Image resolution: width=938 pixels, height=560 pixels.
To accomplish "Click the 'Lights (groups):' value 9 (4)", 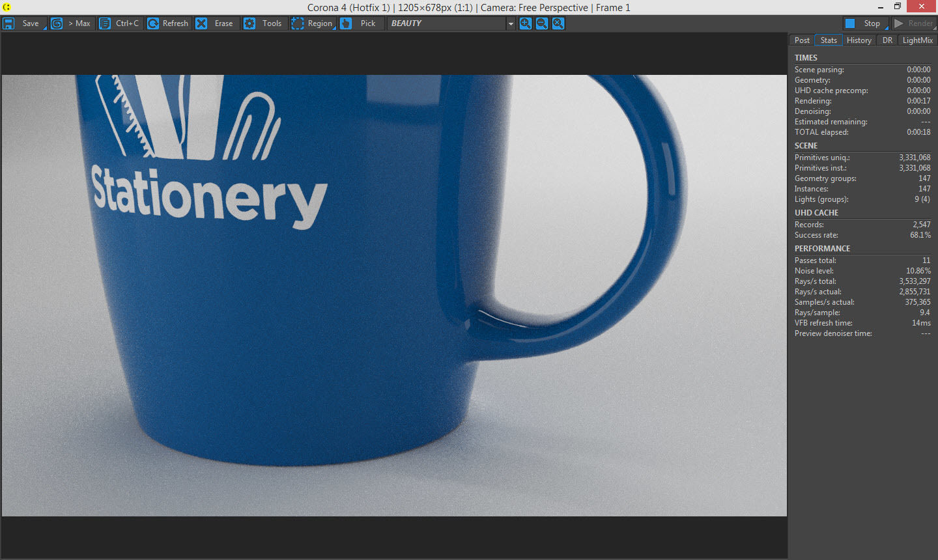I will 922,199.
